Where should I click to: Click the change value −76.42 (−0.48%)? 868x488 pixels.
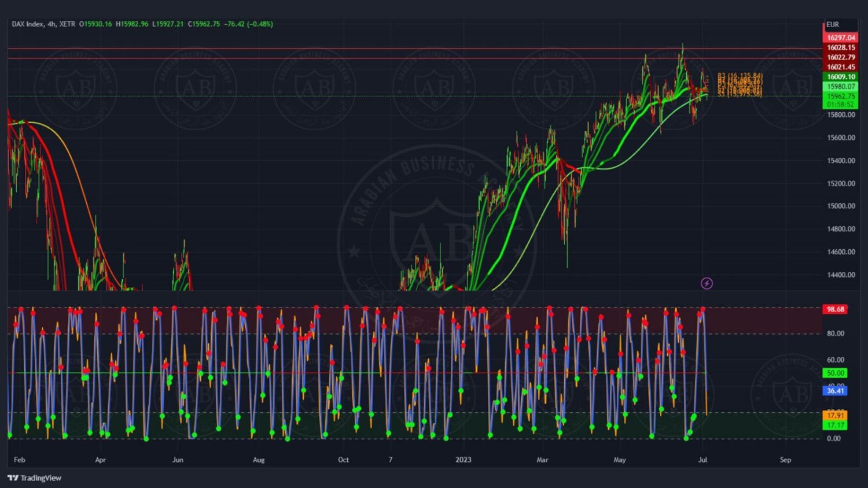pos(249,24)
